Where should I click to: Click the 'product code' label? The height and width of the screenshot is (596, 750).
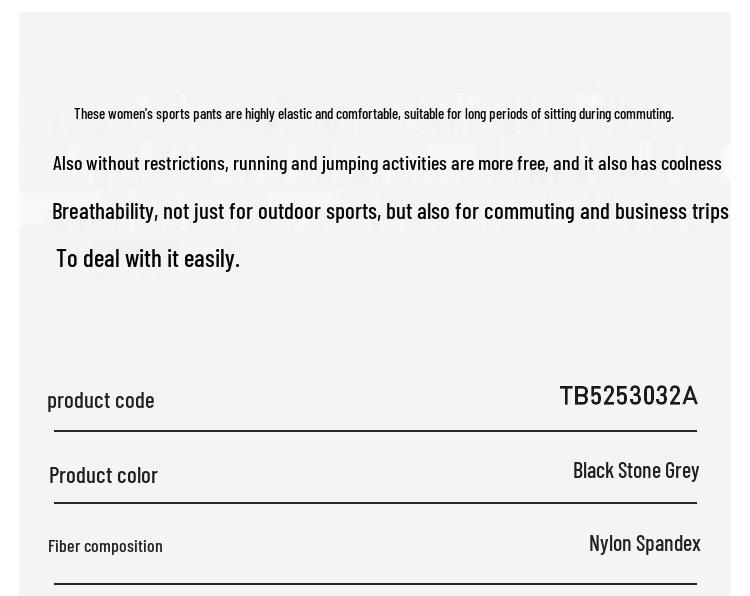tap(101, 400)
